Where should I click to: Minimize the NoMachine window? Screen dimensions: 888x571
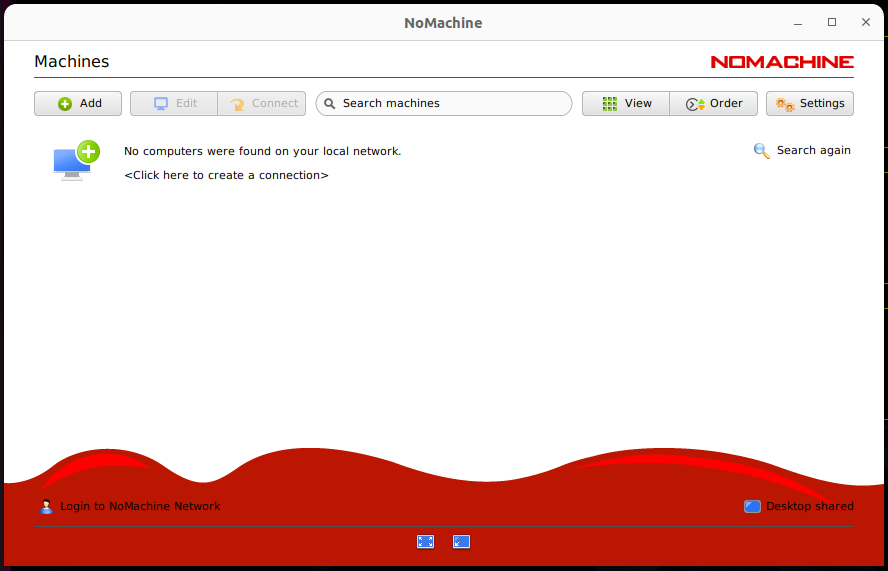798,22
